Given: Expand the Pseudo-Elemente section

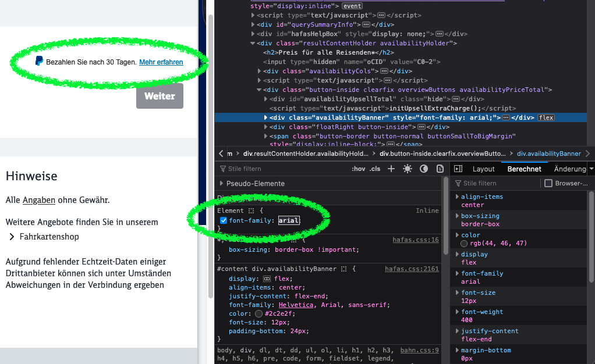Looking at the screenshot, I should [221, 184].
